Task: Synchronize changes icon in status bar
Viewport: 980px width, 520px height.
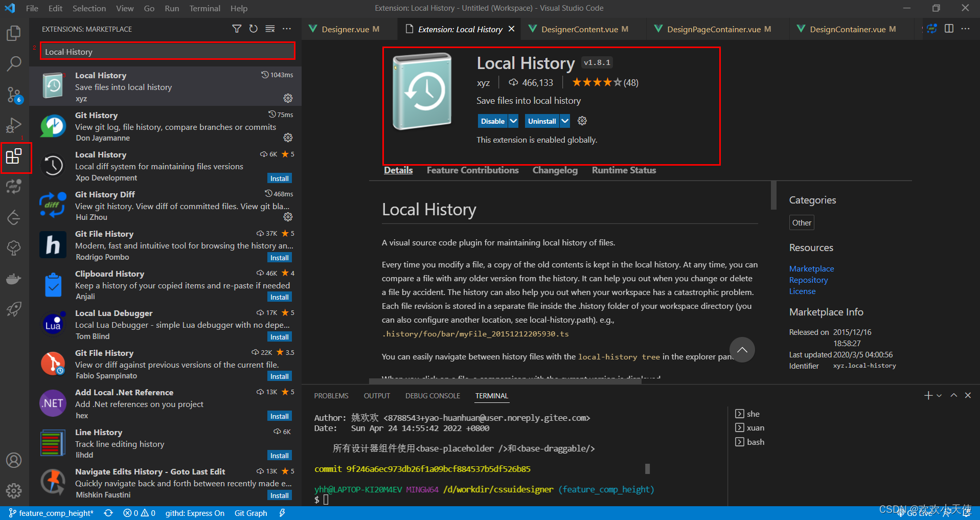Action: [108, 513]
